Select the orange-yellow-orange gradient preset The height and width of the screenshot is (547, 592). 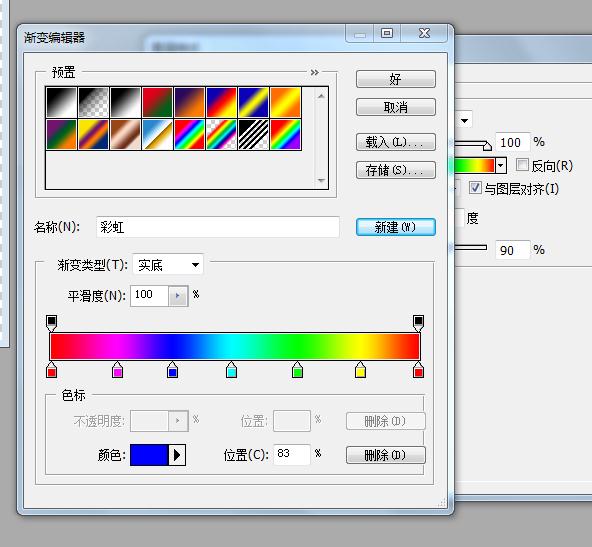(x=286, y=102)
